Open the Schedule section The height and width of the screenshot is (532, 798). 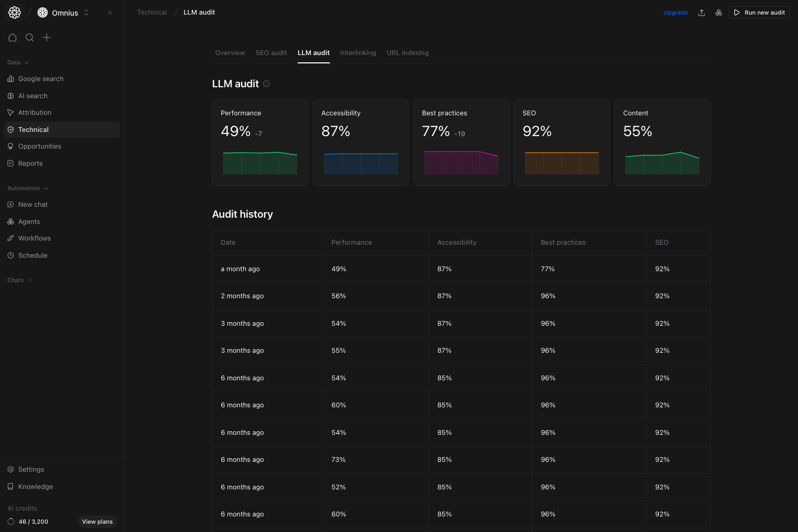pyautogui.click(x=33, y=255)
